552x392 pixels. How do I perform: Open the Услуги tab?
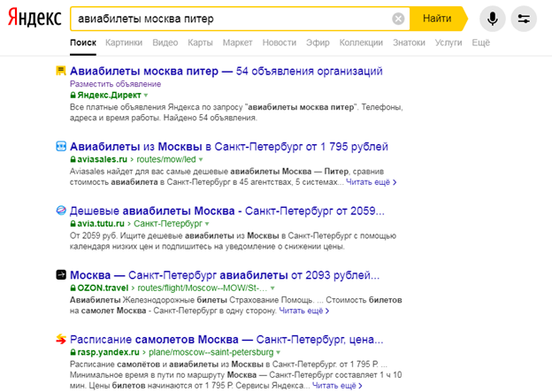448,42
